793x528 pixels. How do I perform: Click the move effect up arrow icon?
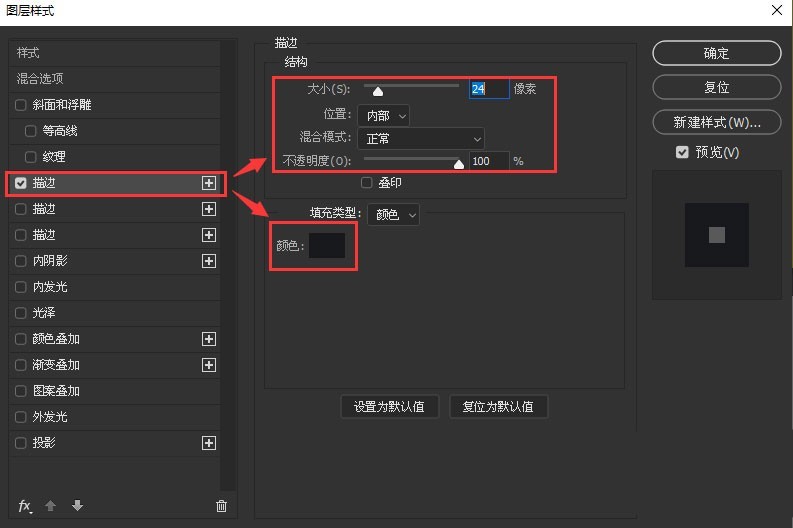coord(51,505)
